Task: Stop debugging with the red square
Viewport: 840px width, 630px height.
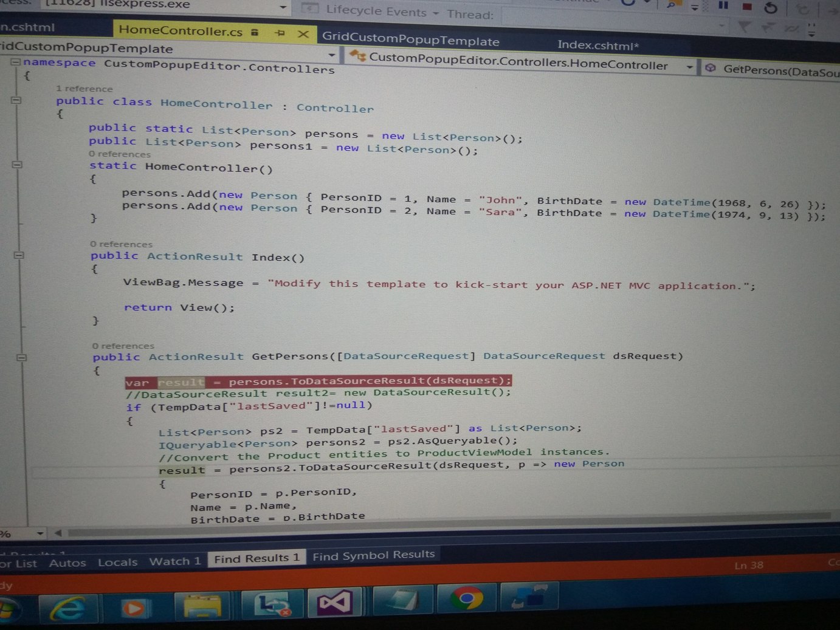Action: click(x=747, y=7)
